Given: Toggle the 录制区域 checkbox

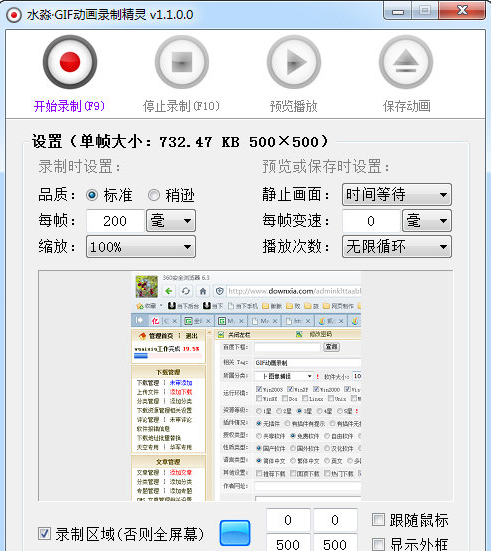Looking at the screenshot, I should [44, 533].
